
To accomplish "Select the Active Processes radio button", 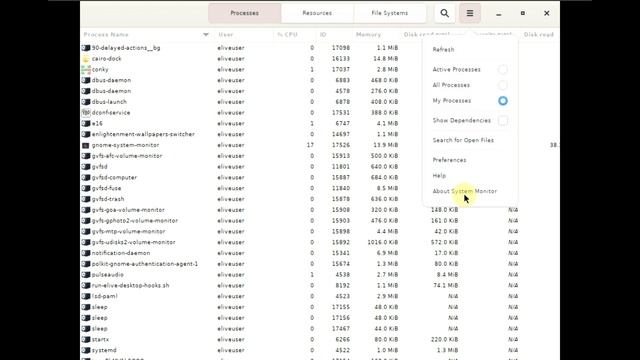I will point(503,69).
